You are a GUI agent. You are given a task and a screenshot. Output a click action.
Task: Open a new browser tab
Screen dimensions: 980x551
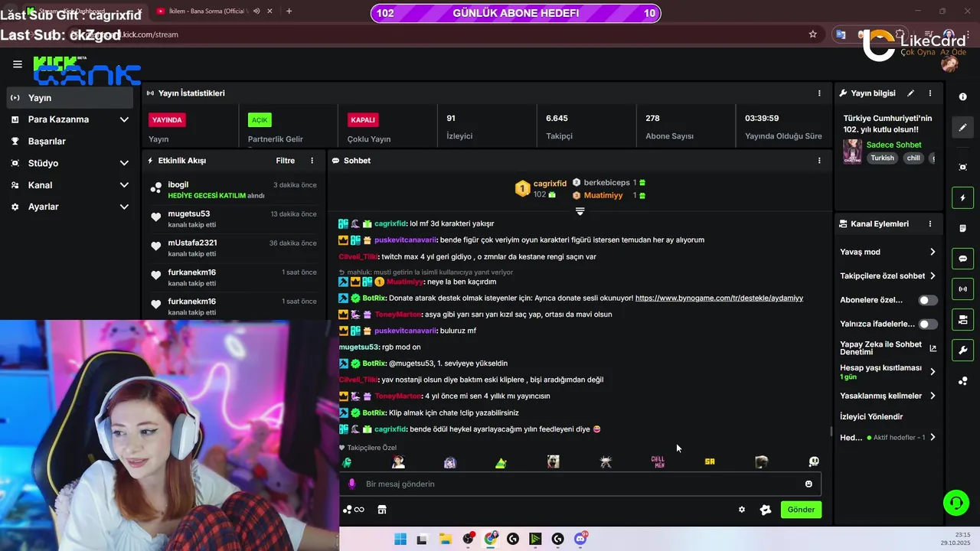[289, 11]
